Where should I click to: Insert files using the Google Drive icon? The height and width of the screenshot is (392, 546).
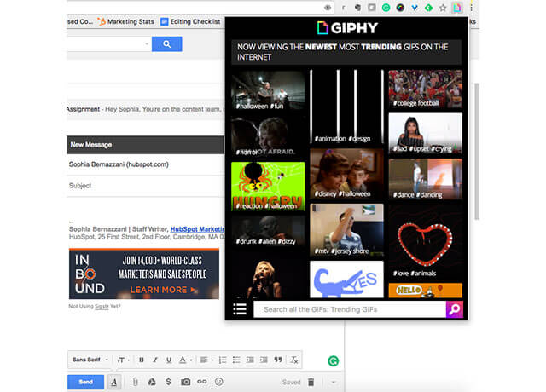pyautogui.click(x=151, y=382)
